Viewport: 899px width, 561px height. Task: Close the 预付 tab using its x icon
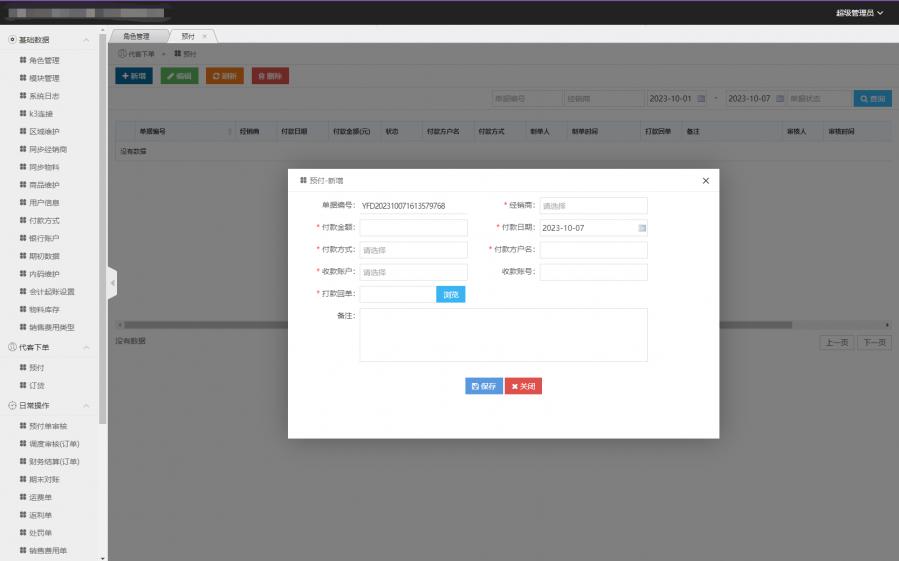click(x=205, y=36)
